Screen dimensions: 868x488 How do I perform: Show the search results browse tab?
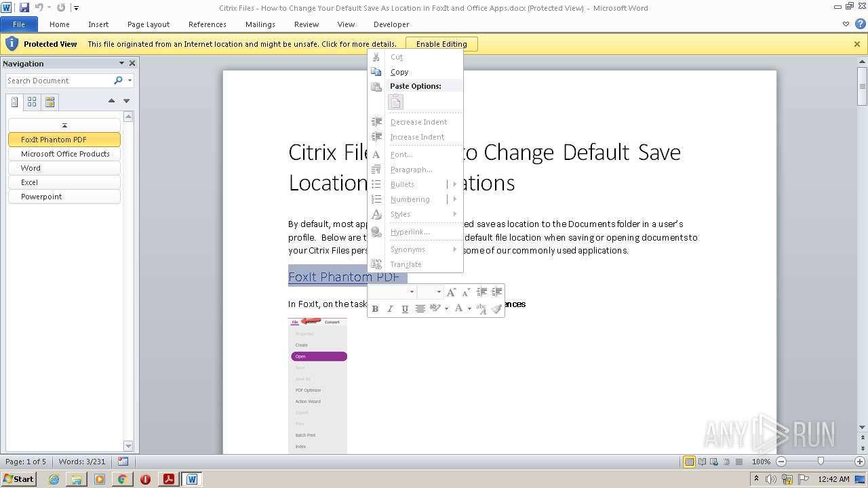pos(50,102)
